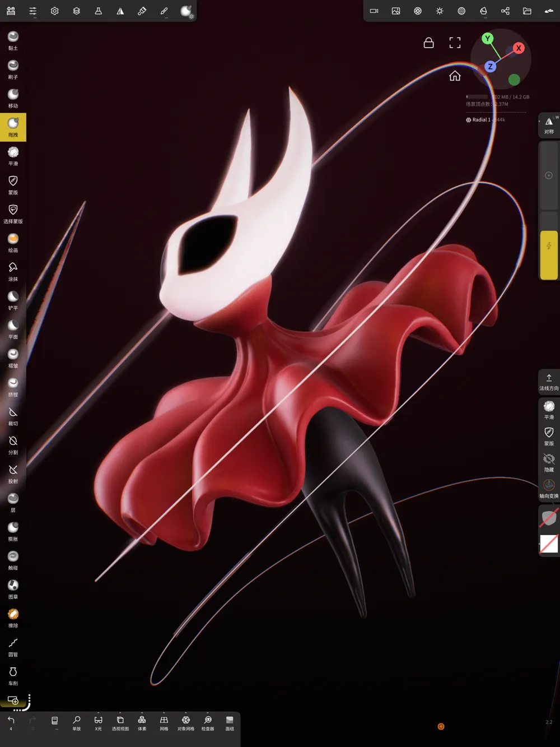This screenshot has height=747, width=560.
Task: Open the folder files menu
Action: (x=527, y=11)
